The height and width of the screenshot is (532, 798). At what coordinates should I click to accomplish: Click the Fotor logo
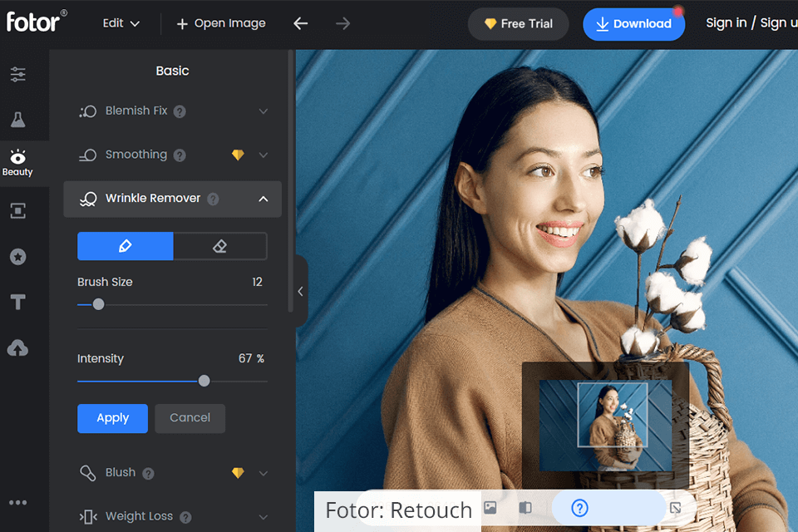tap(36, 22)
